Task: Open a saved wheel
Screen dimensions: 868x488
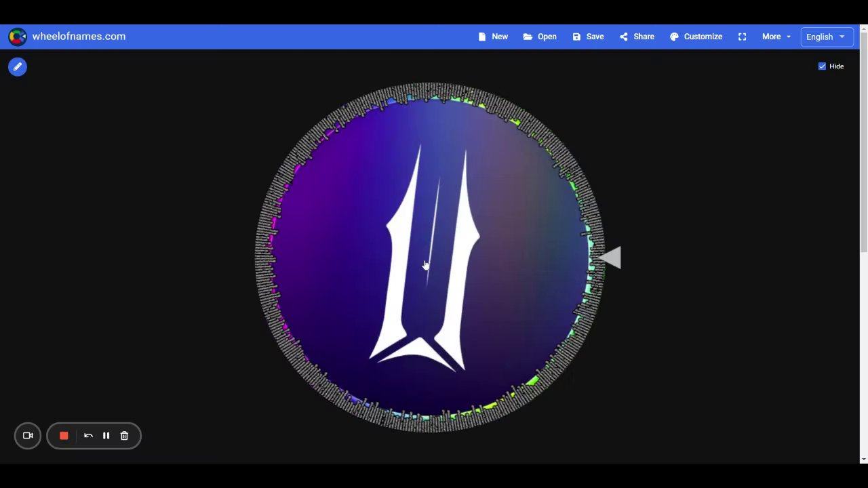Action: point(540,37)
